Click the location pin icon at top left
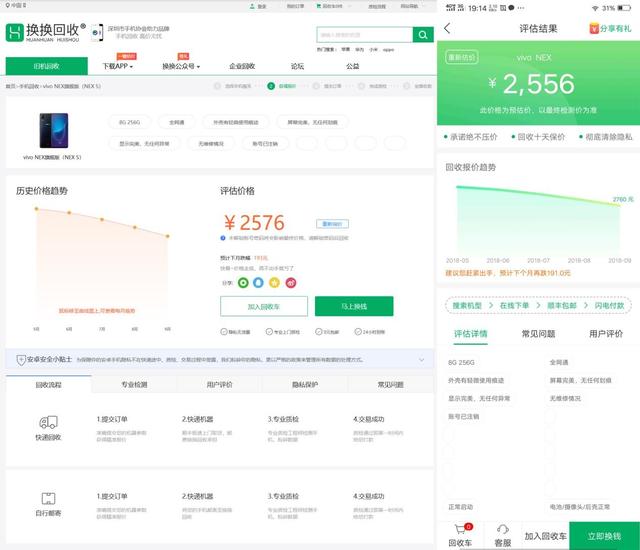The width and height of the screenshot is (640, 550). [8, 5]
